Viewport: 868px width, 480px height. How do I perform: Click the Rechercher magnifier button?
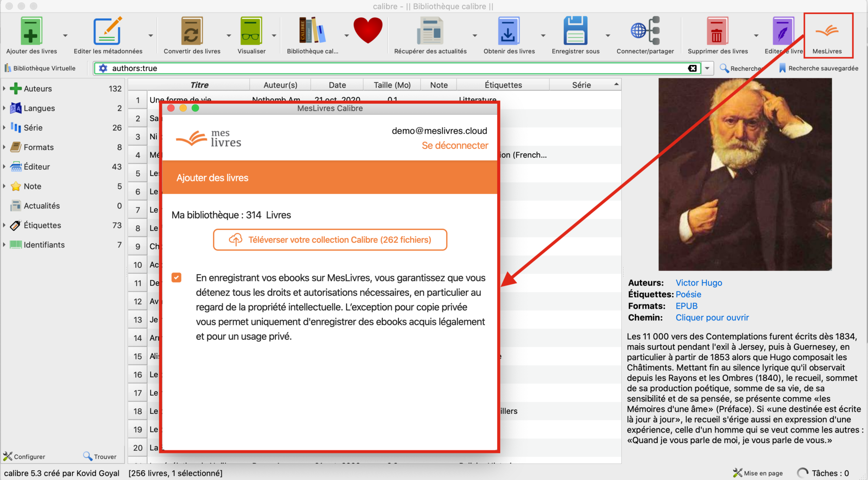(740, 68)
